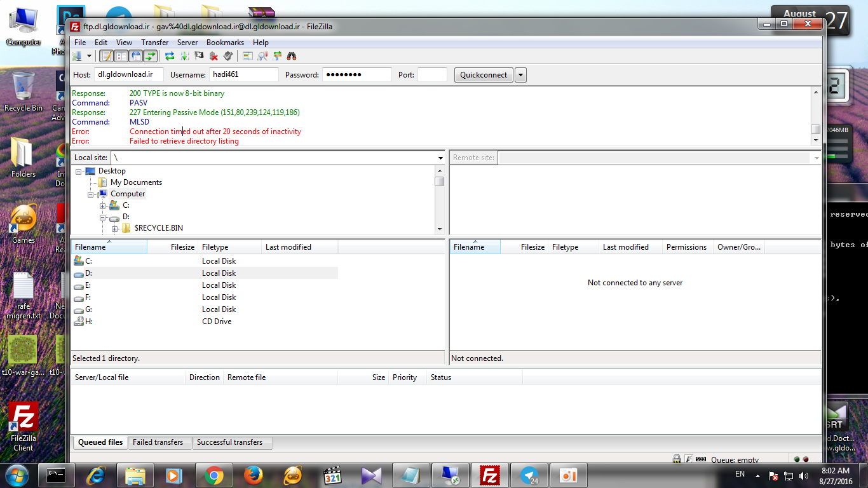Open the Quickconnect history dropdown arrow
Image resolution: width=868 pixels, height=488 pixels.
coord(520,74)
